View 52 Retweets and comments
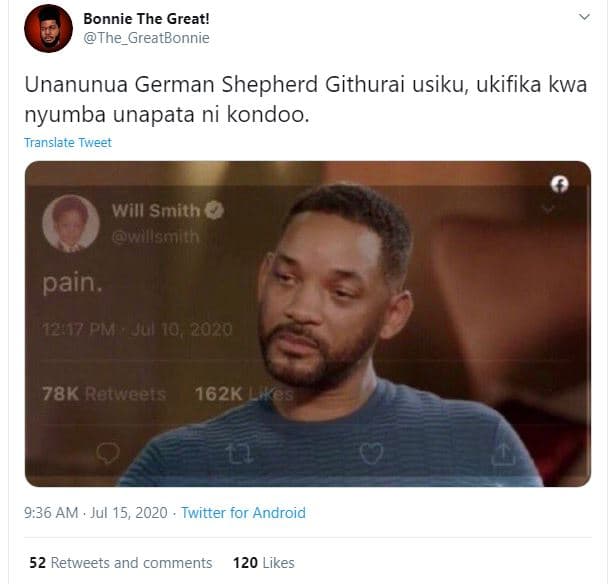614x584 pixels. pos(121,563)
